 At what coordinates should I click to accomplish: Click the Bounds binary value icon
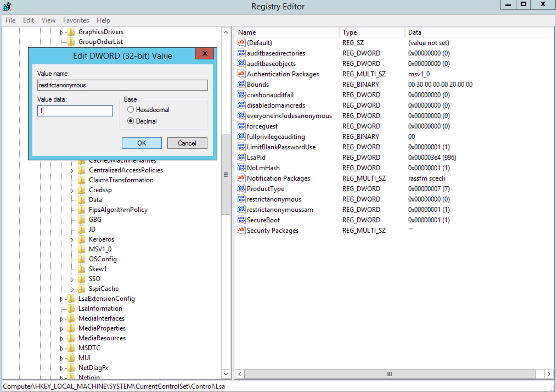coord(241,84)
